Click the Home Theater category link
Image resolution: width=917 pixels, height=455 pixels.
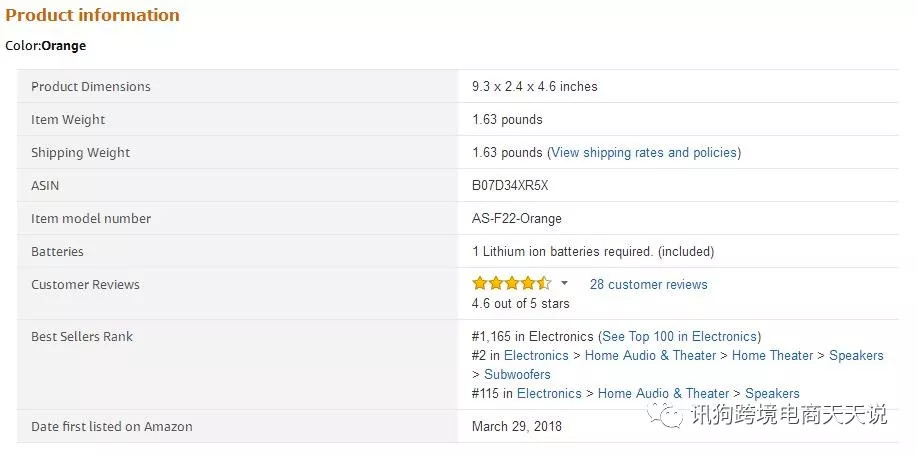772,356
